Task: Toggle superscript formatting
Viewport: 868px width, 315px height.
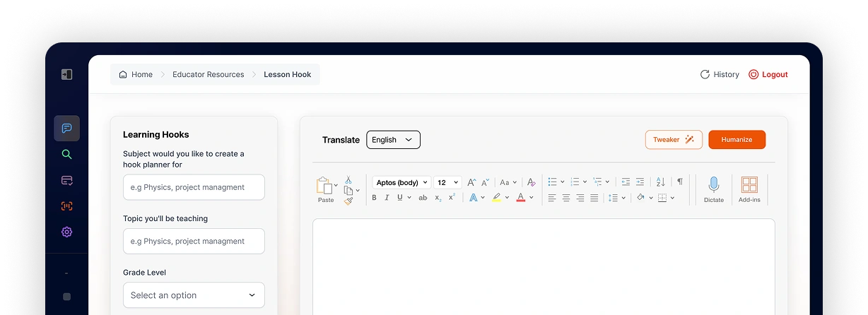Action: [452, 197]
